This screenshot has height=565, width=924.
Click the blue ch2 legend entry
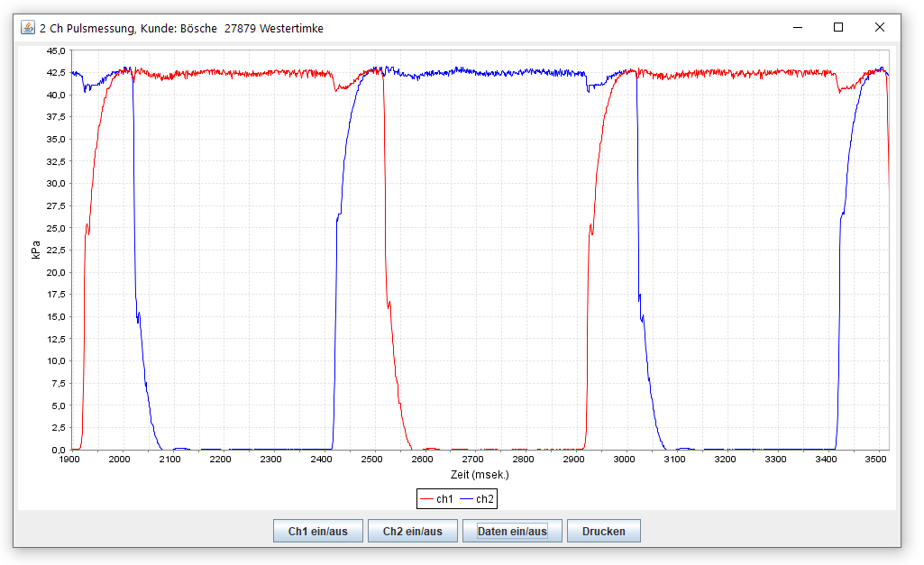[477, 499]
